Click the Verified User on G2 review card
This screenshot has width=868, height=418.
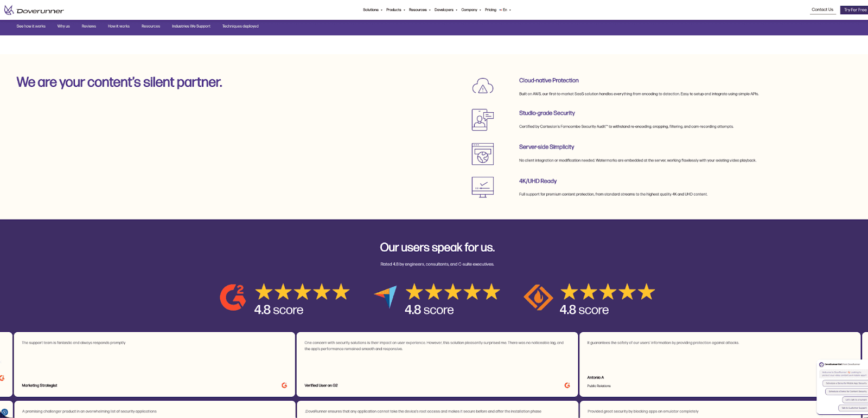pos(437,364)
